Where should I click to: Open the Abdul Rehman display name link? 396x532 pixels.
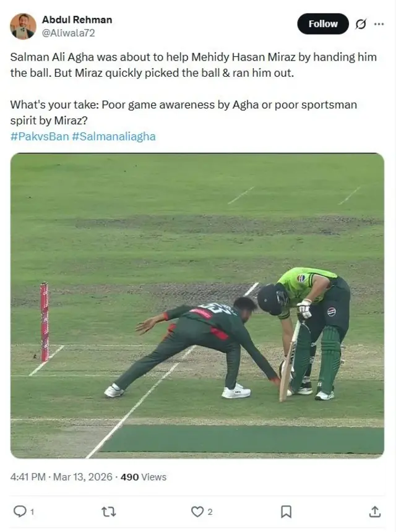point(77,20)
